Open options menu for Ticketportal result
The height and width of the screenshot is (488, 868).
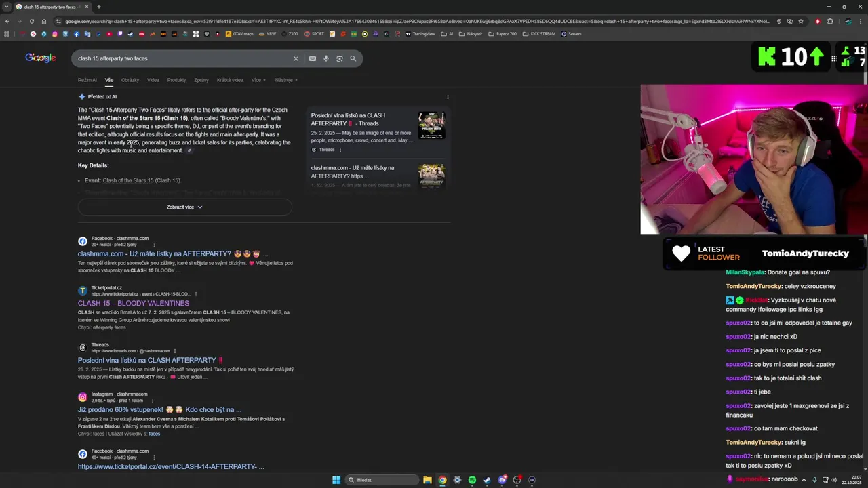click(x=196, y=294)
